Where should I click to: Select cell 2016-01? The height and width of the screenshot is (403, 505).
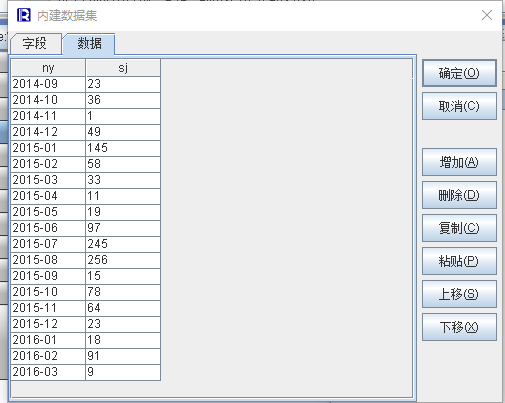point(48,340)
